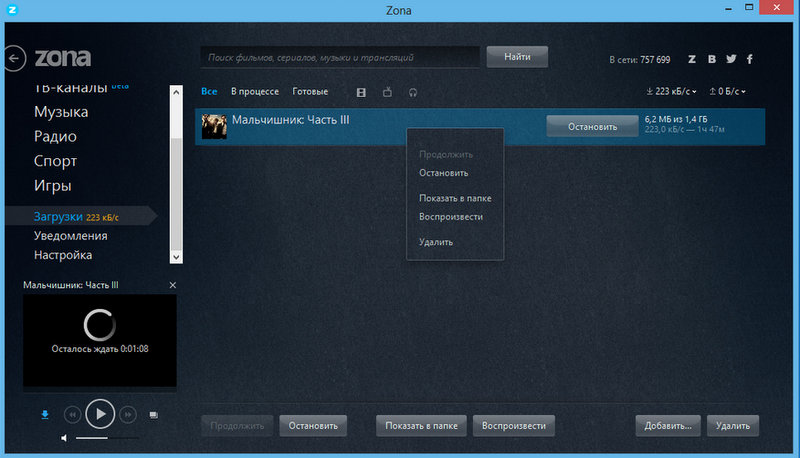The height and width of the screenshot is (458, 800).
Task: Click the bottom Продолжить button
Action: 237,426
